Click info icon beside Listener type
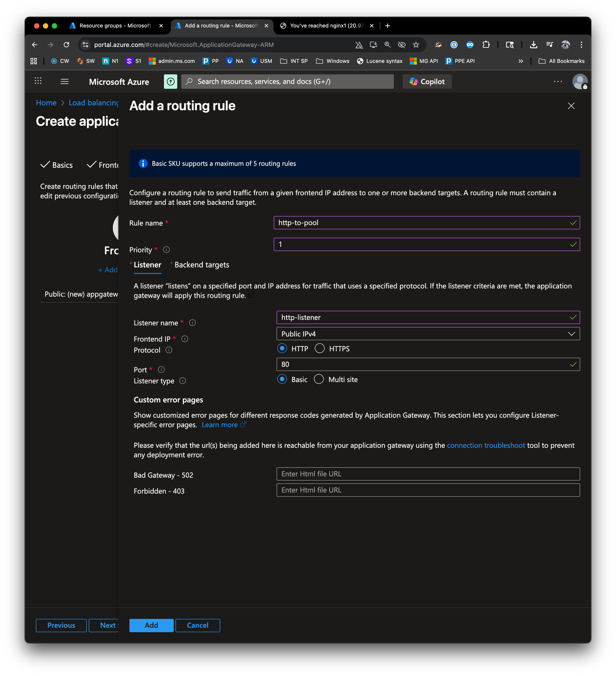 (x=182, y=380)
